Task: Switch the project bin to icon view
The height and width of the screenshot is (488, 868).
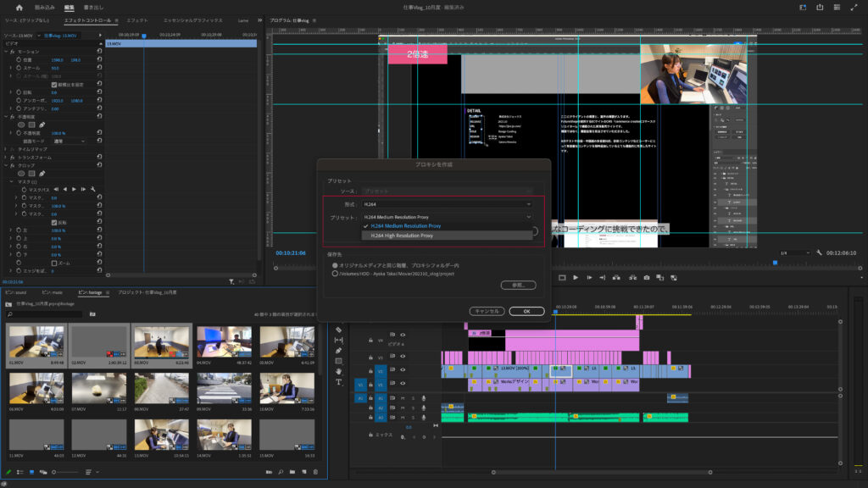Action: tap(31, 472)
